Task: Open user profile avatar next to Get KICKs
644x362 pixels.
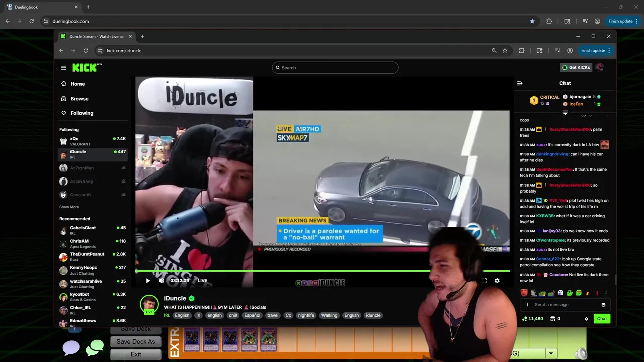Action: pyautogui.click(x=599, y=67)
